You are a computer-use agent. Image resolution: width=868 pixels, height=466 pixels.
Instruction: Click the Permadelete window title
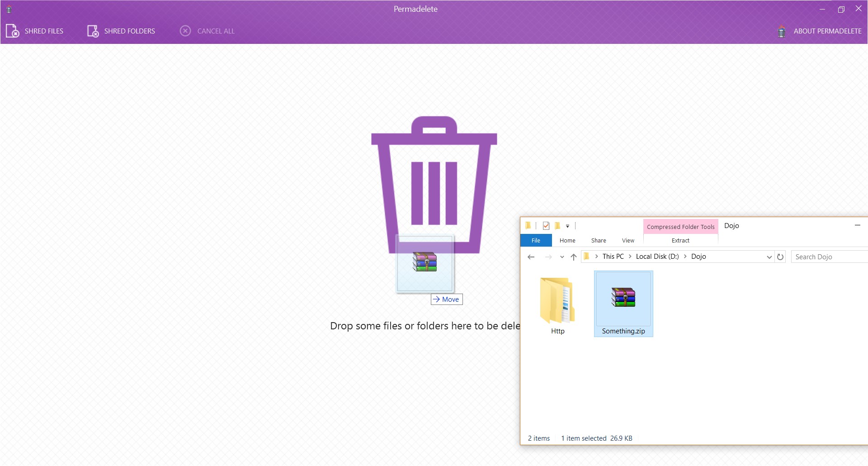coord(415,9)
